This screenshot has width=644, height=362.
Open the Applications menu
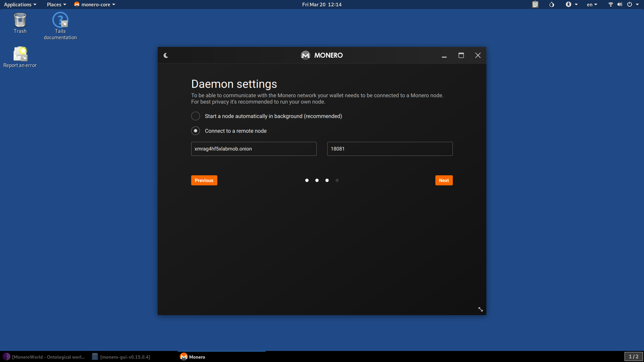(x=18, y=4)
